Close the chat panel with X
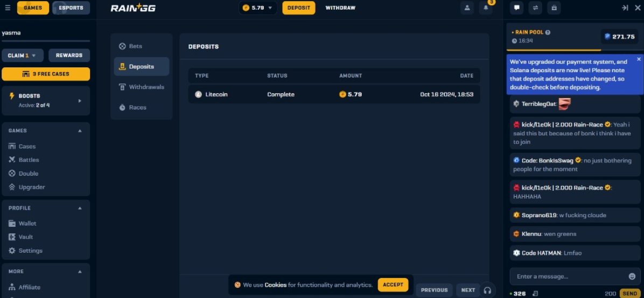Image resolution: width=644 pixels, height=298 pixels. (x=638, y=8)
